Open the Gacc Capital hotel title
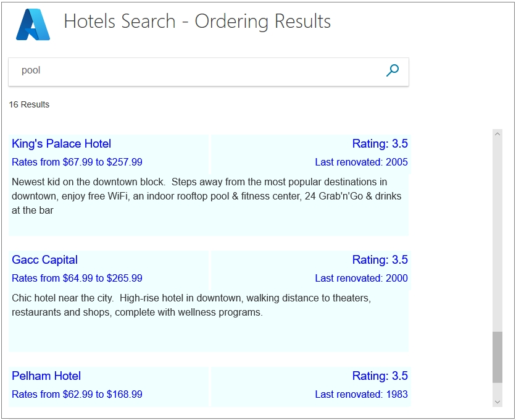This screenshot has height=420, width=516. pos(45,260)
